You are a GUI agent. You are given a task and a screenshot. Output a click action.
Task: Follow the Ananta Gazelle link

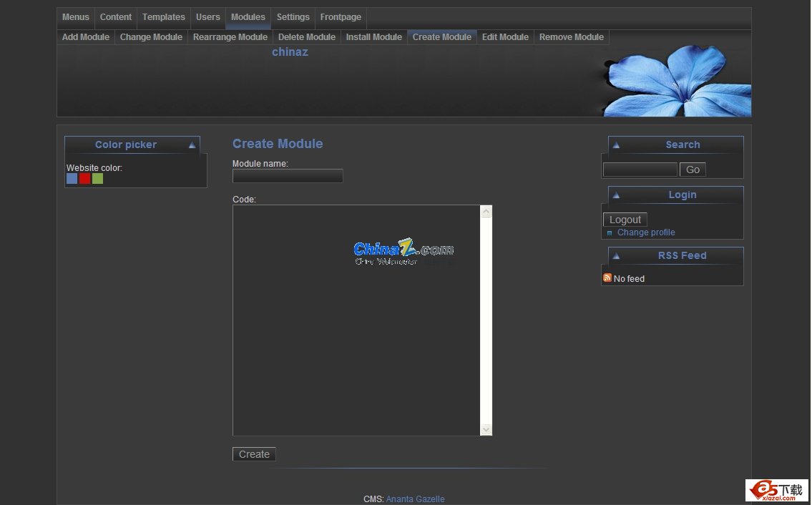tap(415, 499)
